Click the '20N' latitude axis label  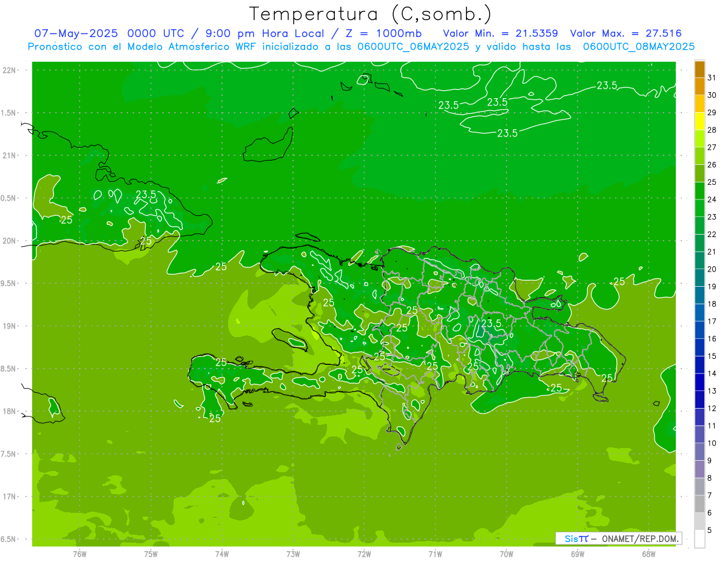9,241
